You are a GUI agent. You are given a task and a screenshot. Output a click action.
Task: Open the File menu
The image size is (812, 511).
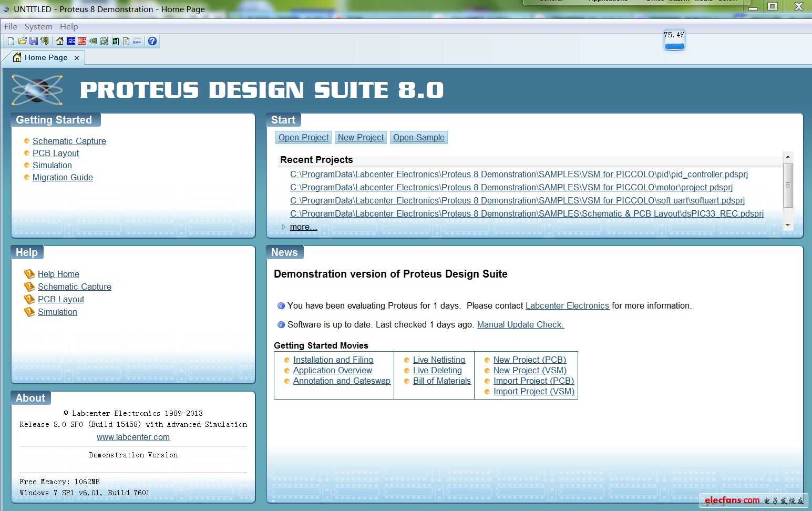point(11,26)
